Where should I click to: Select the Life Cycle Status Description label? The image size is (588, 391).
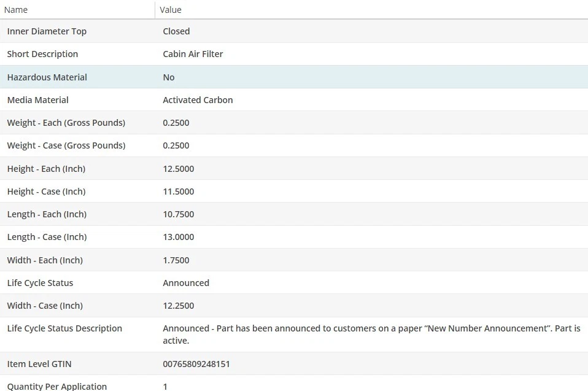pyautogui.click(x=64, y=328)
